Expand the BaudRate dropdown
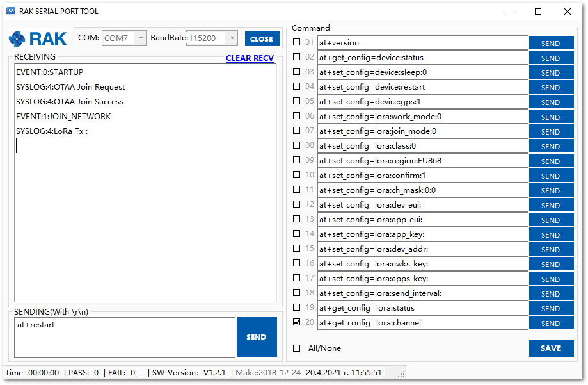Screen dimensions: 588x385 [232, 38]
